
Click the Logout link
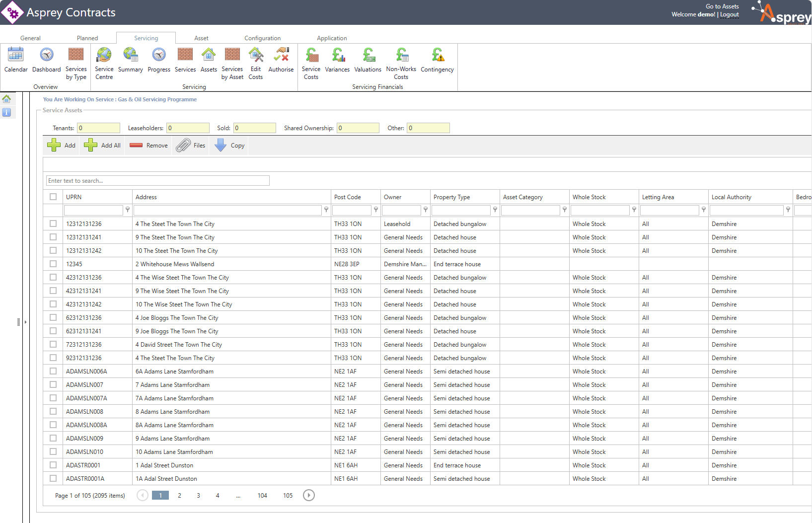click(730, 15)
